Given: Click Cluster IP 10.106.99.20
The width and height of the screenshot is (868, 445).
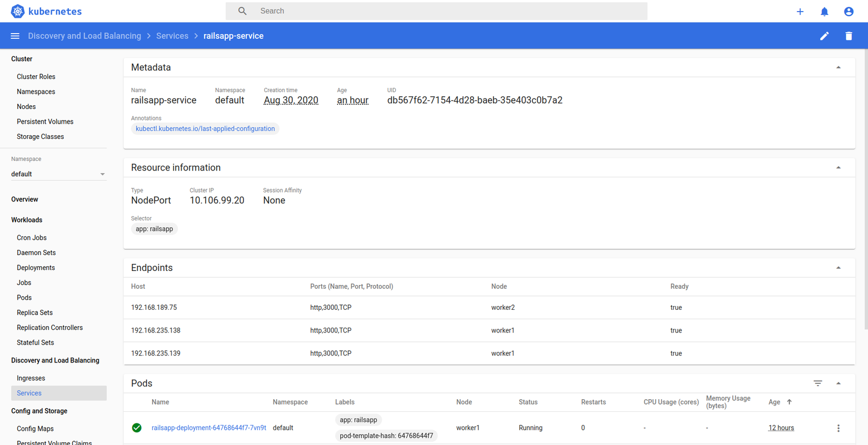Looking at the screenshot, I should click(217, 200).
